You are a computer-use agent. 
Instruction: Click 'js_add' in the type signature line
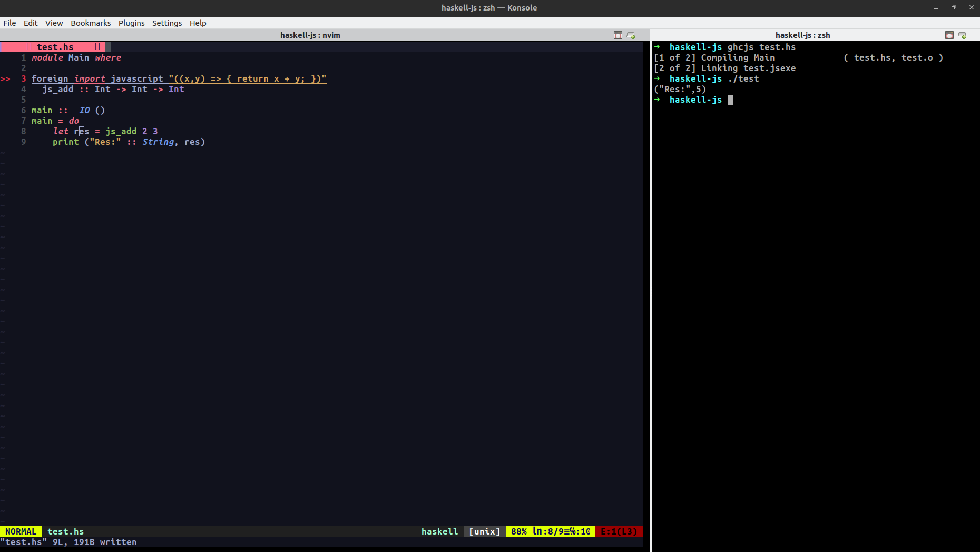pyautogui.click(x=58, y=90)
